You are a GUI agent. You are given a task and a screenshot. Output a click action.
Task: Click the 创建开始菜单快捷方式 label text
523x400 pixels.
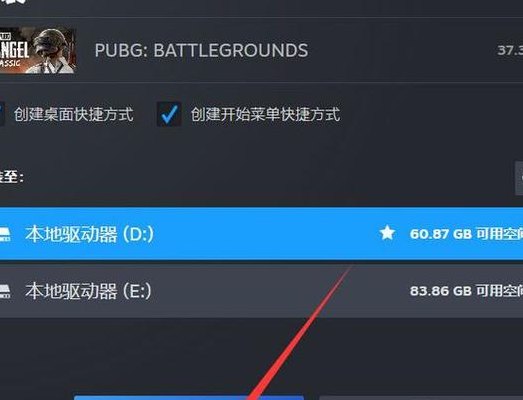[x=265, y=114]
